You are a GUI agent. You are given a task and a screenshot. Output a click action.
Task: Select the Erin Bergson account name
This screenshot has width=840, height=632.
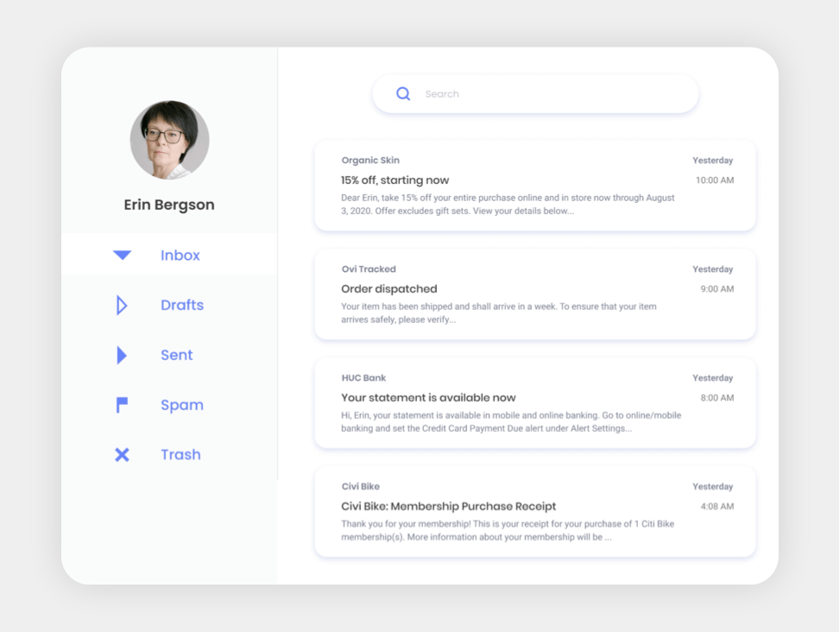click(x=169, y=205)
